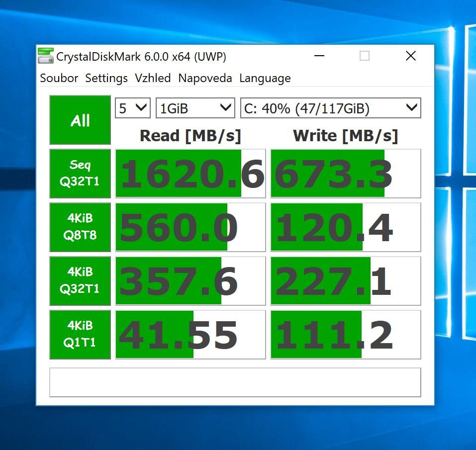Click the 4KiB Q1T1 write value 111.2
Screen dimensions: 476x450
[x=346, y=334]
